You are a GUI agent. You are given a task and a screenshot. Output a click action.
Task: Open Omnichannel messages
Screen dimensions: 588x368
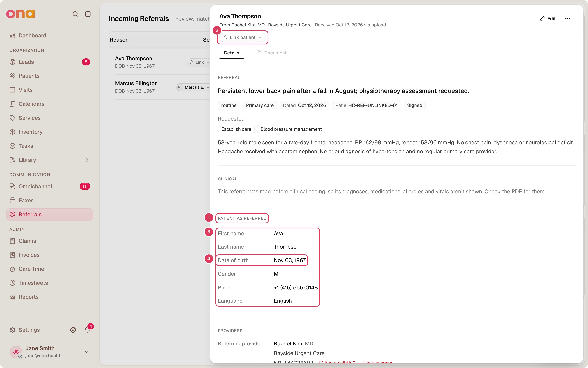(50, 187)
